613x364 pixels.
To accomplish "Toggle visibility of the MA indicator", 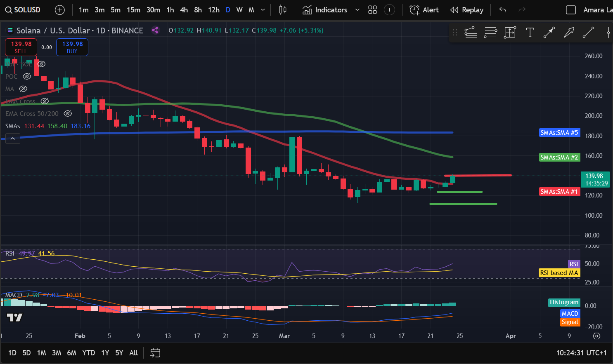I will pyautogui.click(x=24, y=89).
